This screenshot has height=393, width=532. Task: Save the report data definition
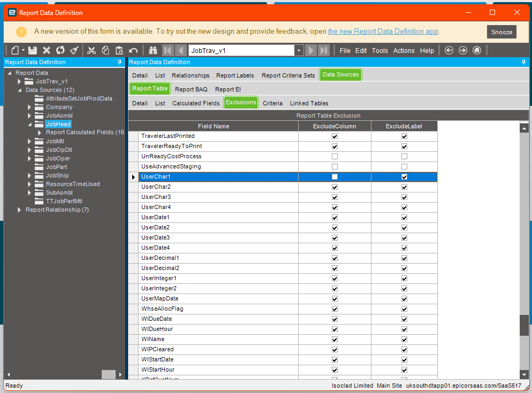pos(33,50)
